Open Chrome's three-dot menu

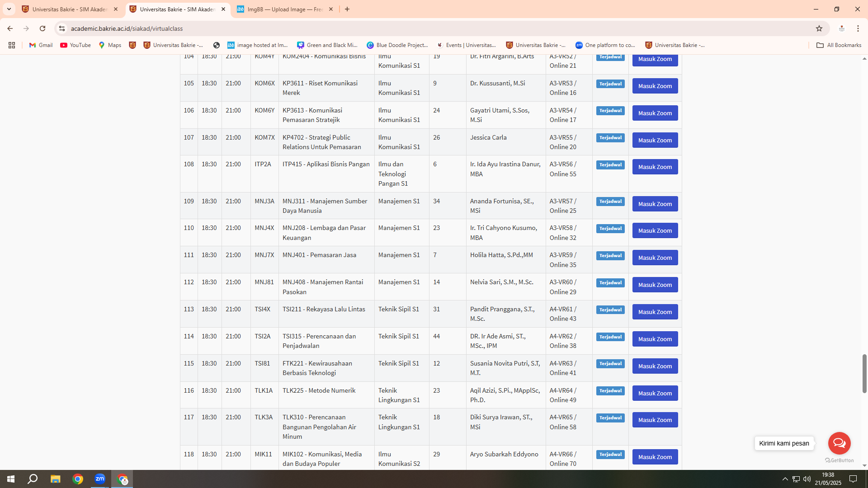coord(858,28)
